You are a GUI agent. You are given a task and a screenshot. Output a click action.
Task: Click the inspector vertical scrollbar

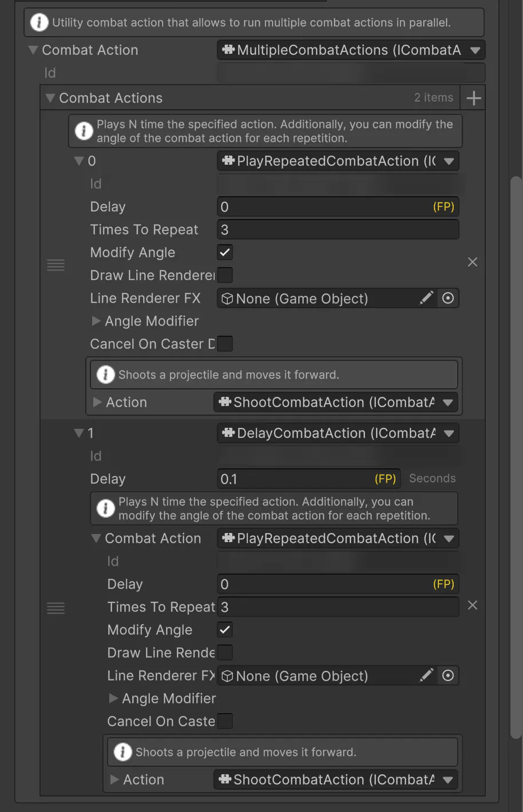(516, 457)
